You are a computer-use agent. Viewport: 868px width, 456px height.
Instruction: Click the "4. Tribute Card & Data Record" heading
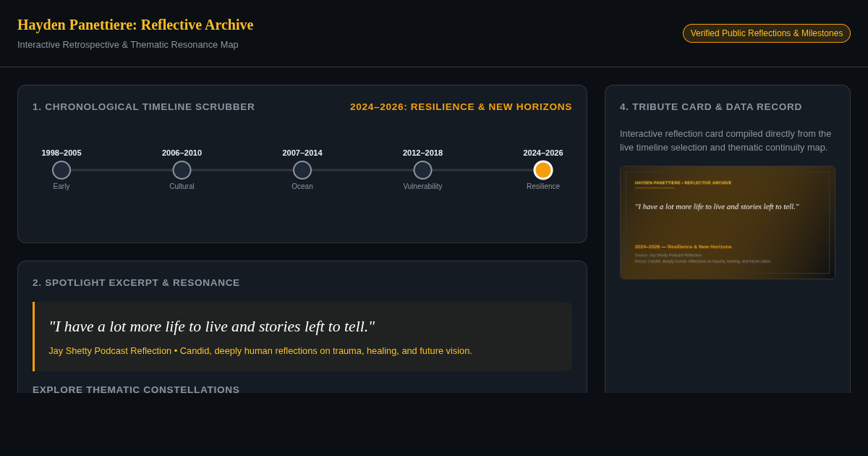point(711,107)
